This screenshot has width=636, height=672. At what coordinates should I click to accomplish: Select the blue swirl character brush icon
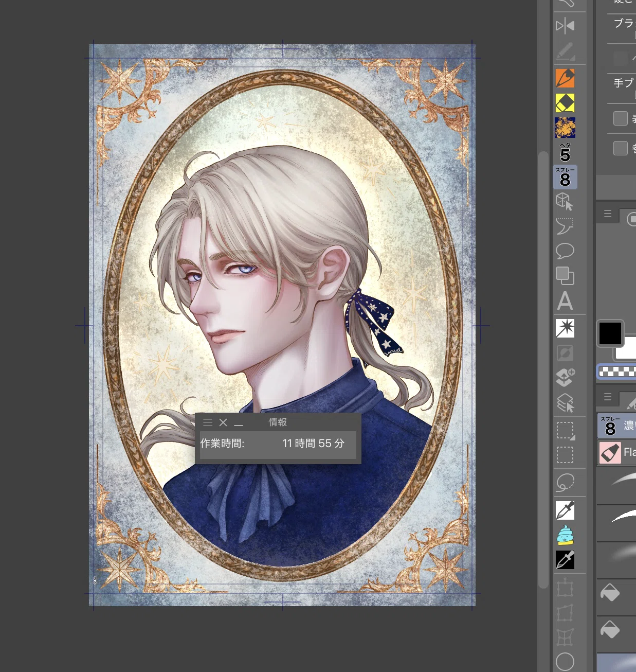click(x=565, y=535)
